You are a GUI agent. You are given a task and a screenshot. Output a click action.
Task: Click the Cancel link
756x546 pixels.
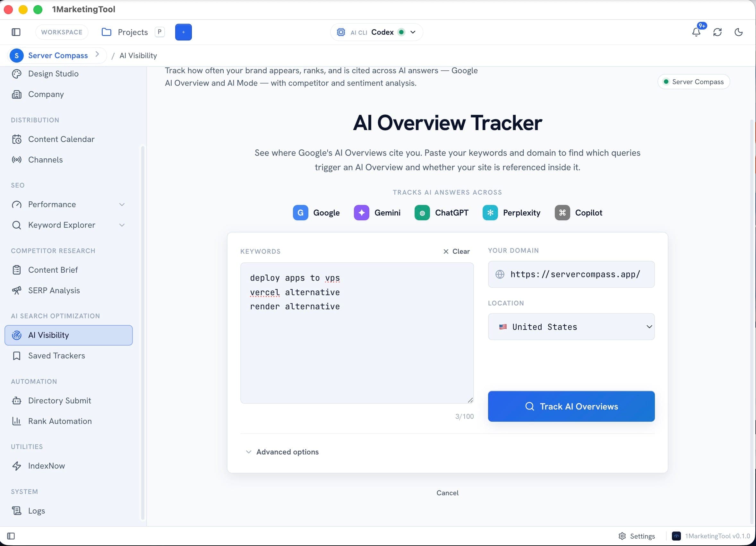[448, 493]
